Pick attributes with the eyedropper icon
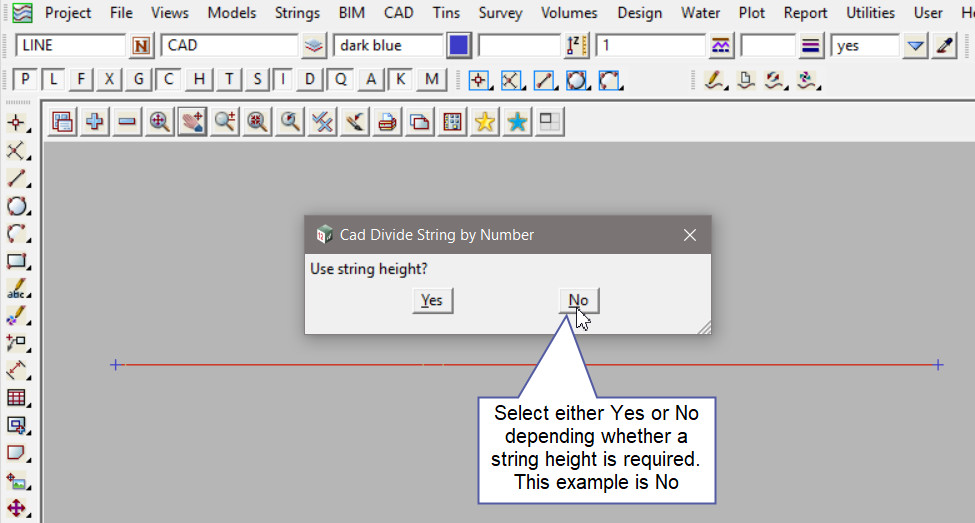Viewport: 975px width, 523px height. [x=945, y=46]
